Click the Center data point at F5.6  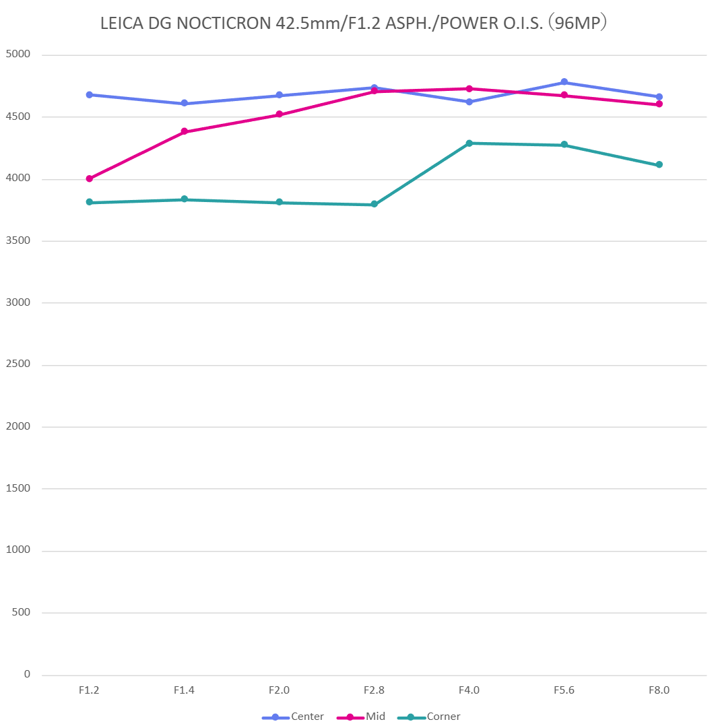(564, 82)
